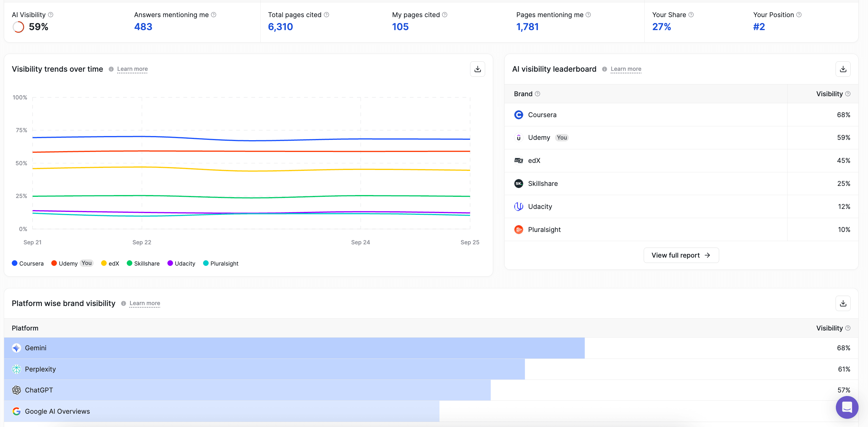This screenshot has height=427, width=868.
Task: Select the Gemini platform row
Action: coord(35,348)
